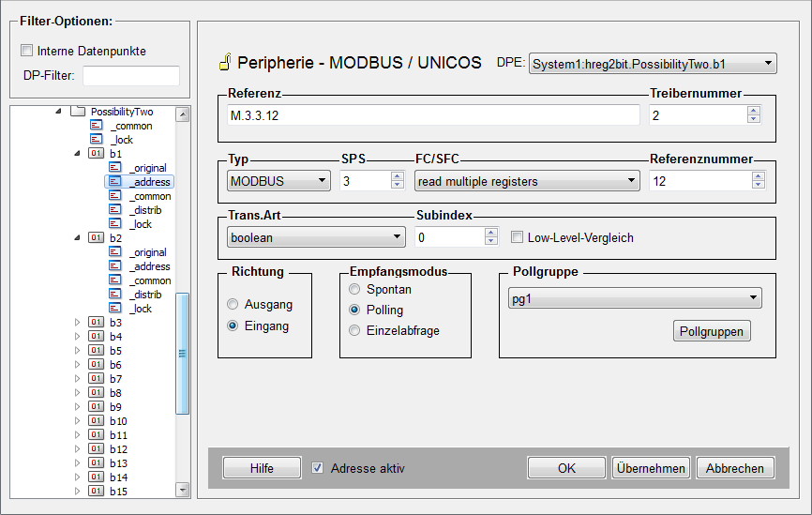Click the _lock config icon under b1
Viewport: 812px width, 515px height.
click(x=115, y=224)
